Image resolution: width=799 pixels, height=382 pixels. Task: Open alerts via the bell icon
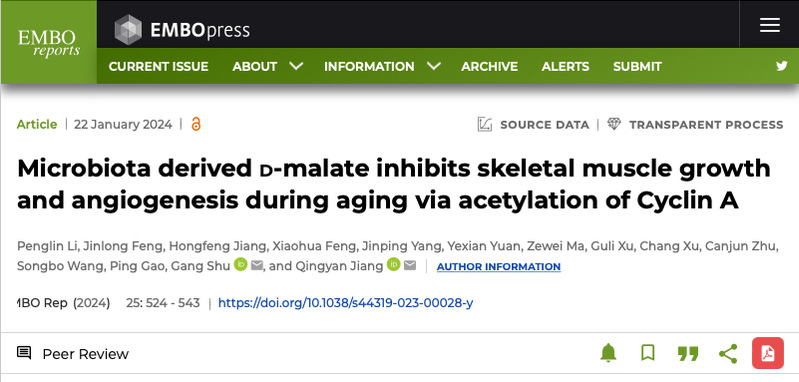click(x=608, y=353)
